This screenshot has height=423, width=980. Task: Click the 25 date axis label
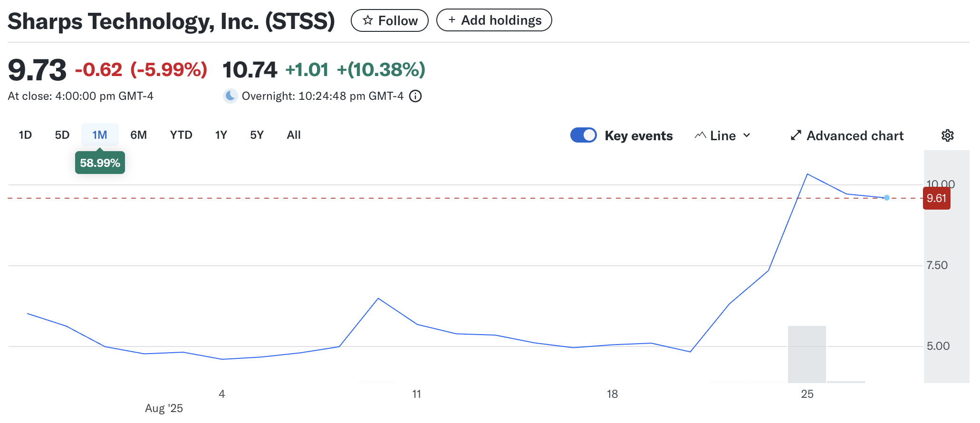(x=807, y=394)
